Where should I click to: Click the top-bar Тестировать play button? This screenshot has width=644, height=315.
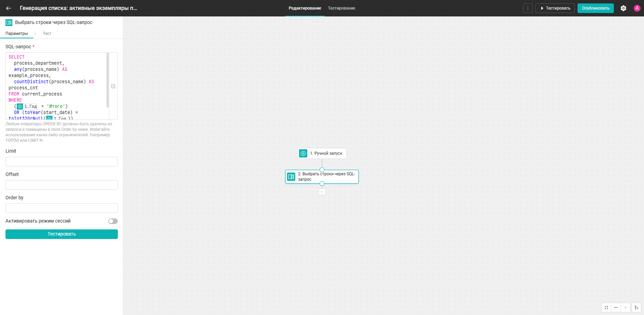(x=555, y=8)
